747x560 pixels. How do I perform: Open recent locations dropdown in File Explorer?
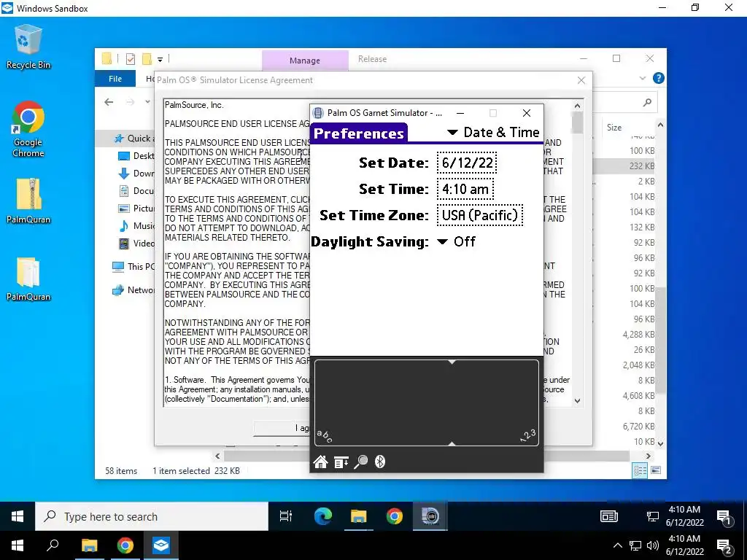(147, 102)
